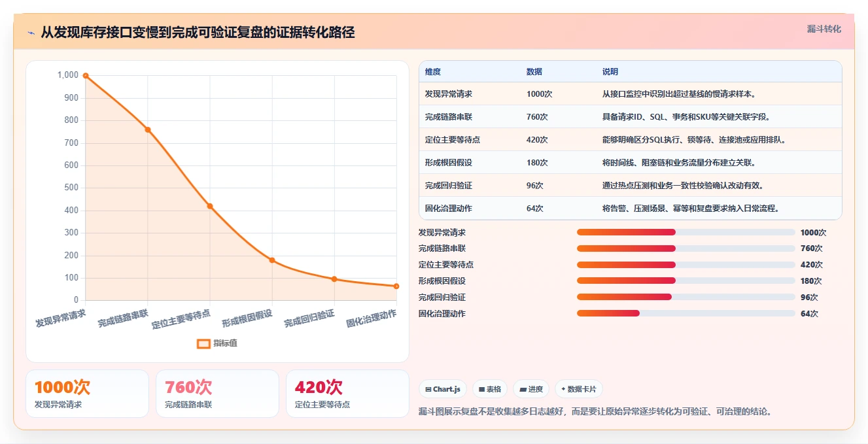This screenshot has height=444, width=868.
Task: Click the 1000次 table cell
Action: pyautogui.click(x=539, y=94)
